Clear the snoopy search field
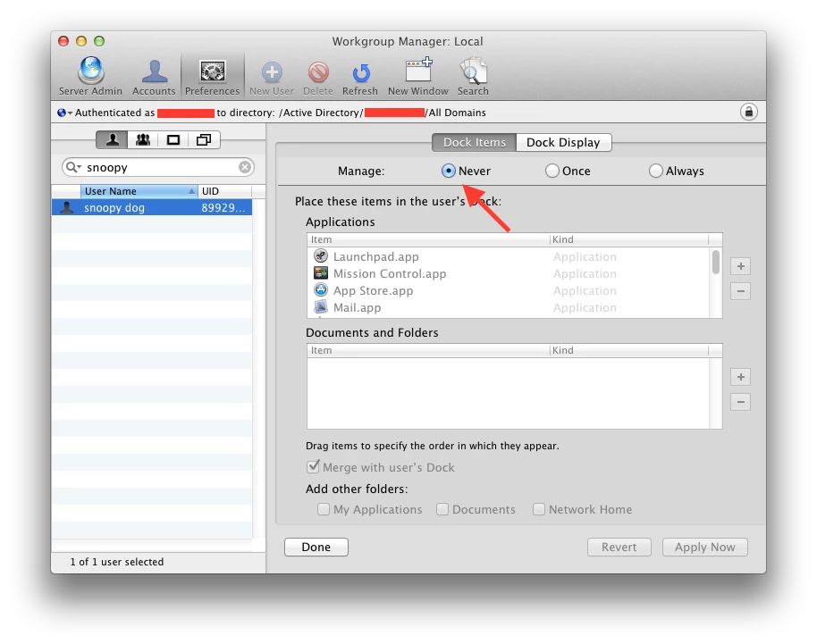Viewport: 817px width, 644px height. click(x=245, y=167)
